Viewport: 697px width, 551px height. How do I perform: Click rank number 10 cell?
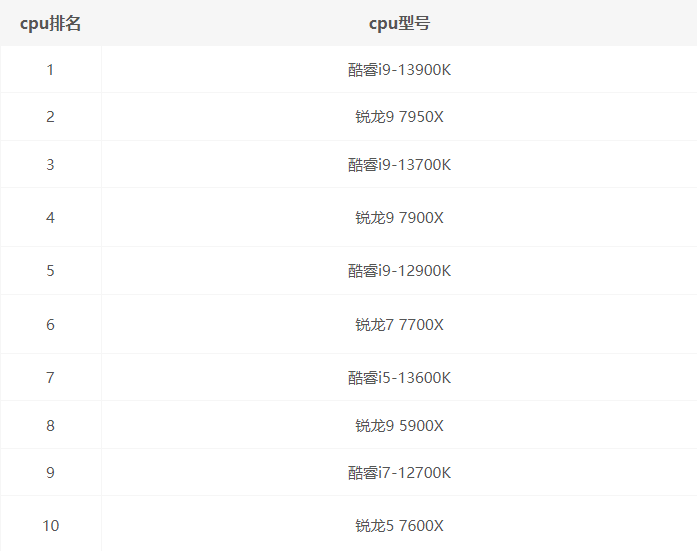pos(50,526)
